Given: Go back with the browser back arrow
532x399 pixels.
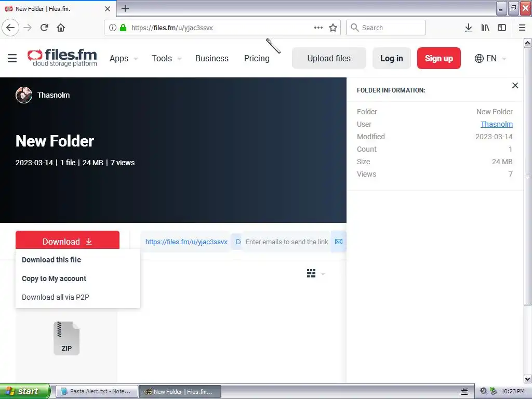Looking at the screenshot, I should [10, 28].
